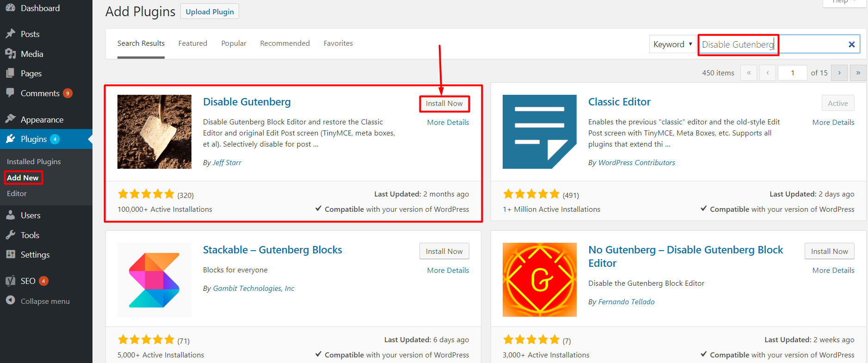View More Details for Disable Gutenberg
This screenshot has width=868, height=363.
click(x=448, y=122)
